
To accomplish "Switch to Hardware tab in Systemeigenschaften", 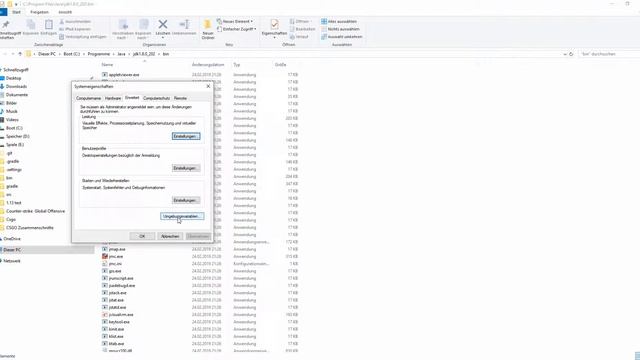I will pos(113,98).
